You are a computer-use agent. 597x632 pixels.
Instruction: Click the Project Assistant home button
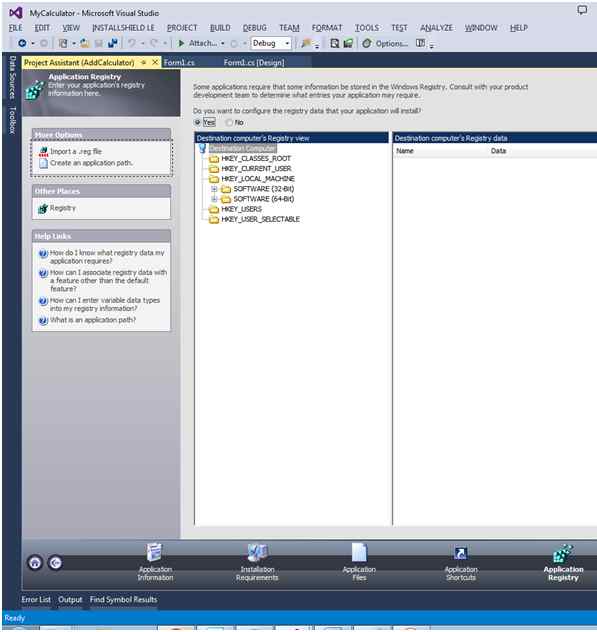35,562
